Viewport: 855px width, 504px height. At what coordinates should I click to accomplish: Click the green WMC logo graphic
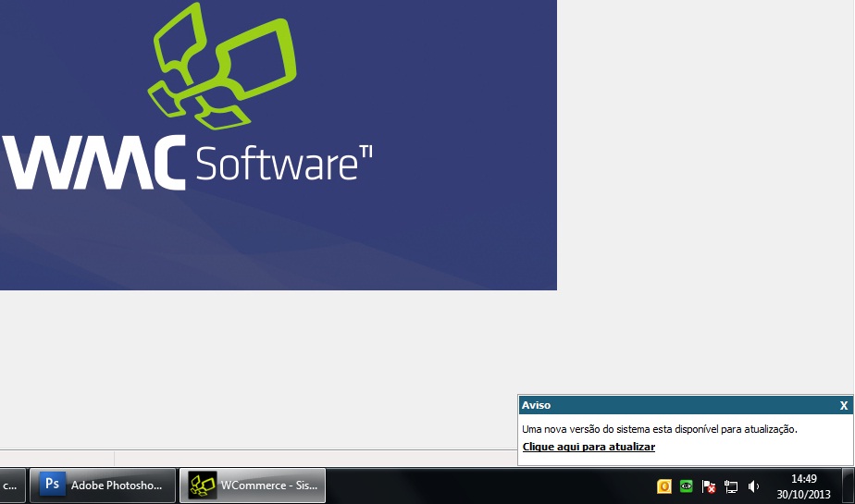click(x=222, y=65)
